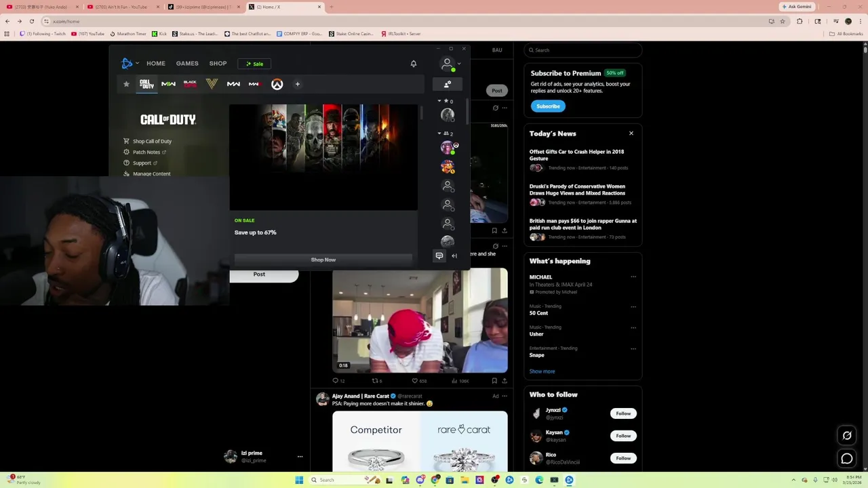Image resolution: width=868 pixels, height=488 pixels.
Task: Open the Battle.net chat window icon
Action: tap(439, 256)
